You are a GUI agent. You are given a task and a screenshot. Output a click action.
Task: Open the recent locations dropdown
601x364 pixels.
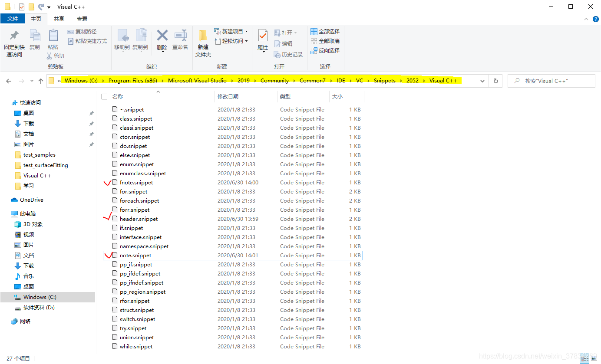pos(32,81)
